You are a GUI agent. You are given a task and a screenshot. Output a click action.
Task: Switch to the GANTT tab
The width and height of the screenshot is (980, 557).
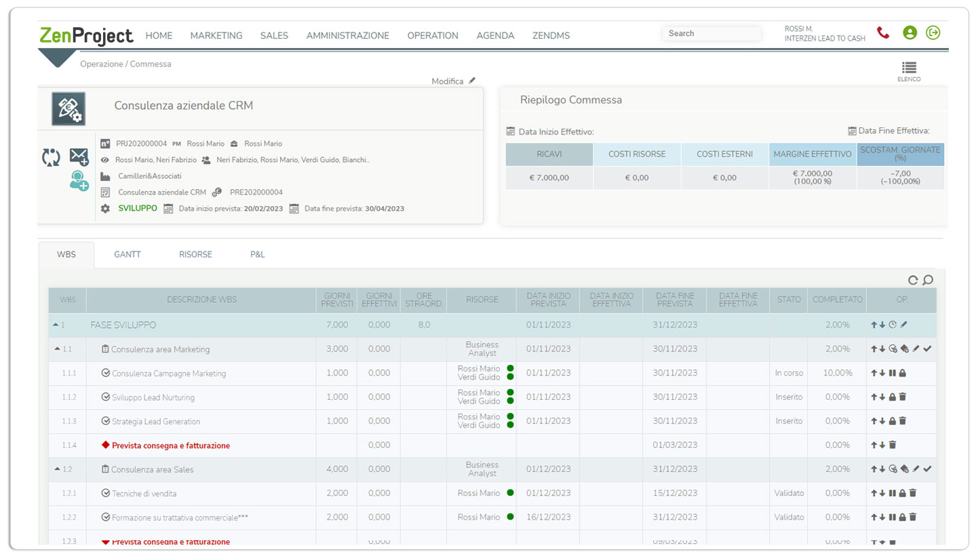tap(128, 255)
